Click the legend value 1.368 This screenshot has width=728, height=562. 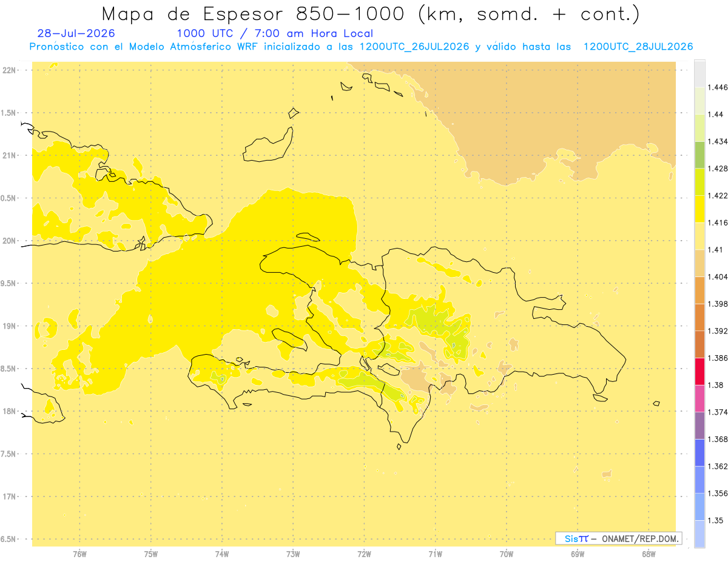click(x=718, y=439)
